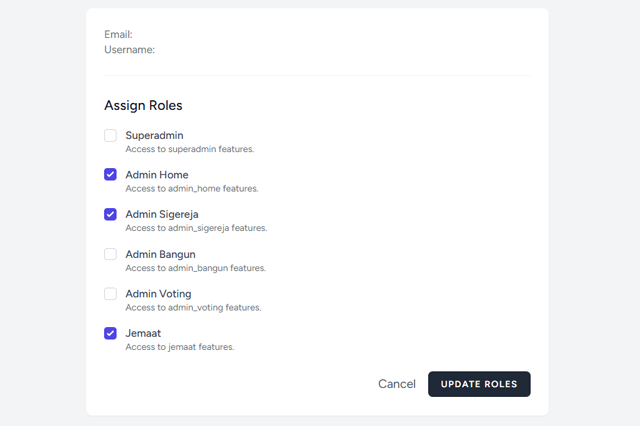Click the Superadmin role label

[x=154, y=135]
